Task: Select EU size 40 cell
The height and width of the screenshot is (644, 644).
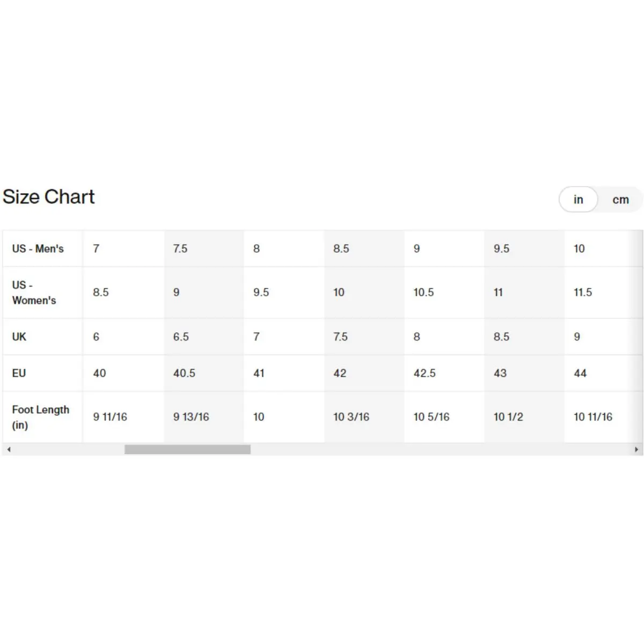Action: tap(123, 373)
